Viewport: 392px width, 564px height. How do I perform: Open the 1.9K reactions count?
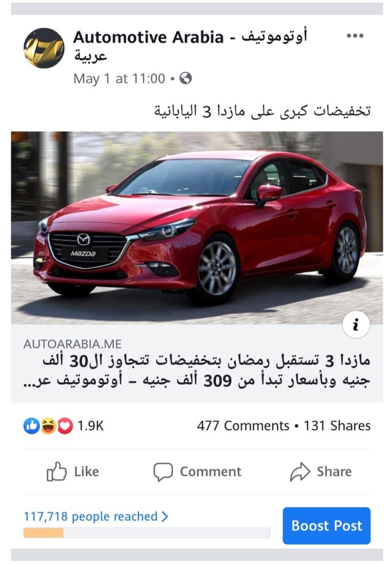(90, 426)
